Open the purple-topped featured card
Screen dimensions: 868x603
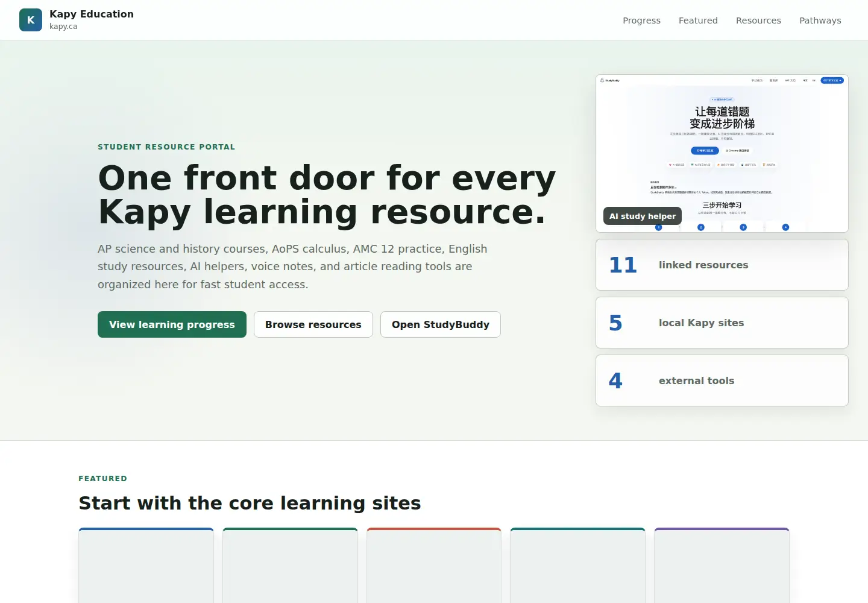click(x=722, y=565)
